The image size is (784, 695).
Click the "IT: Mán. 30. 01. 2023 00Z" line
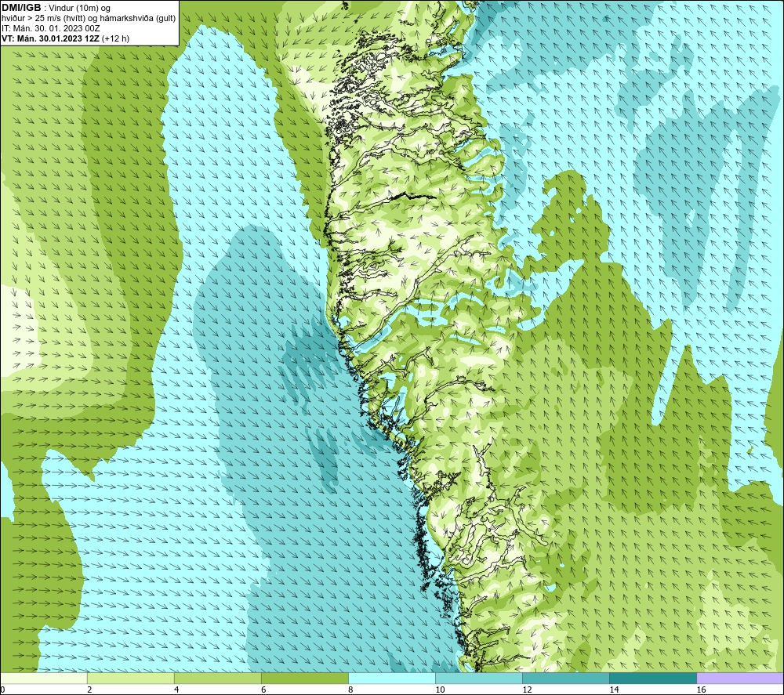(50, 28)
